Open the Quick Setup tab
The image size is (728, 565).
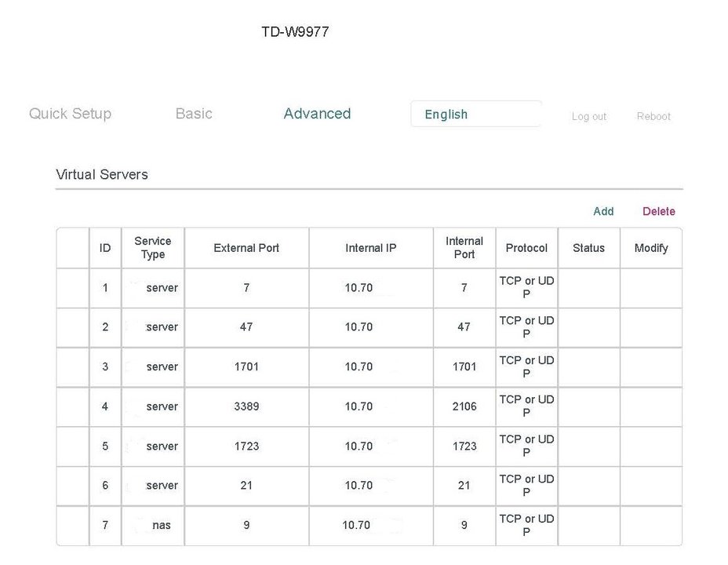coord(70,114)
